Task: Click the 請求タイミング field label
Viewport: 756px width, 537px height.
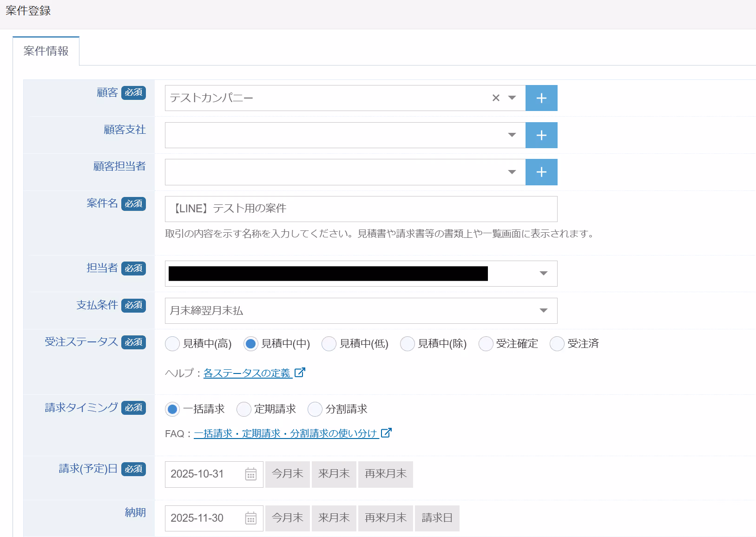Action: [x=81, y=407]
